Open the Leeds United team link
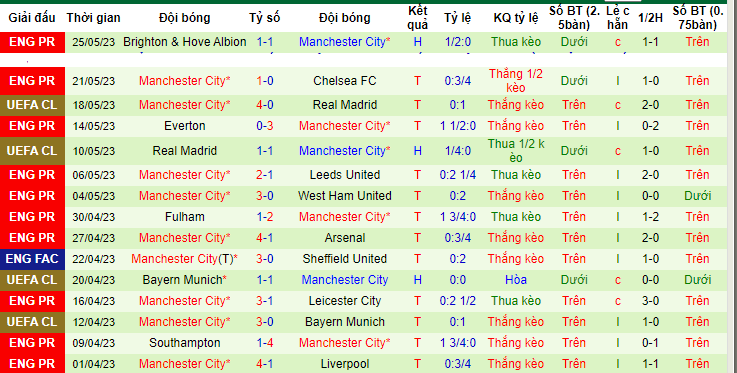Screen dimensions: 737x373 click(345, 175)
